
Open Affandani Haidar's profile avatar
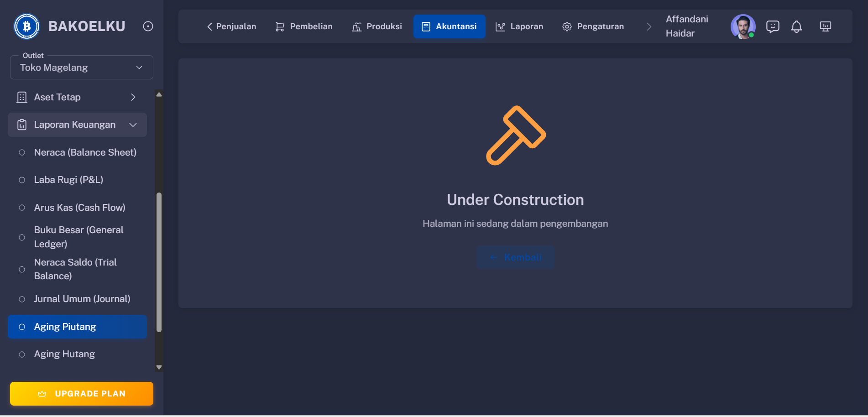(743, 26)
